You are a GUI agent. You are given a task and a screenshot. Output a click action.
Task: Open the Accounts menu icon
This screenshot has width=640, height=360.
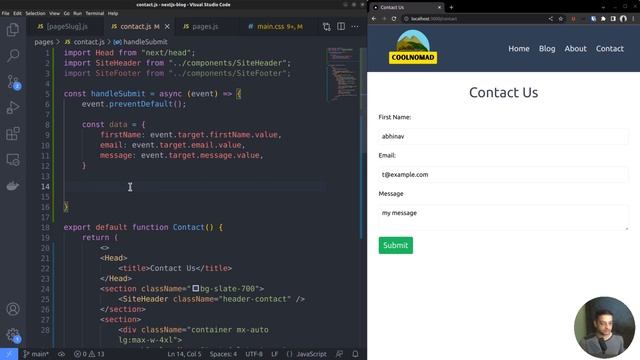click(13, 309)
